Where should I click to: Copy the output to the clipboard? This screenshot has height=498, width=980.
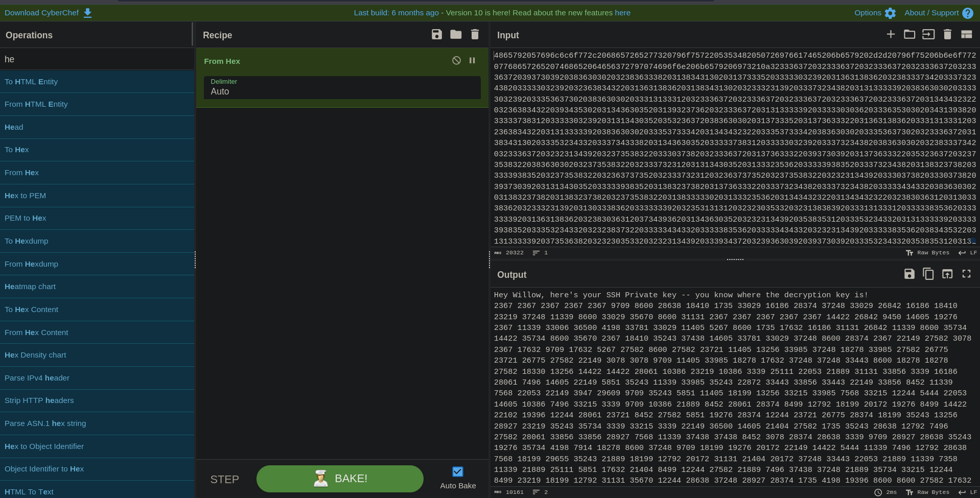pos(928,274)
